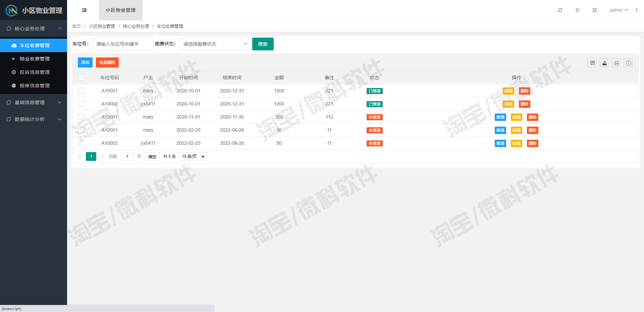Click 缴费 for A10001 2022-02-25 row
Screen dimensions: 644x312
(500, 130)
